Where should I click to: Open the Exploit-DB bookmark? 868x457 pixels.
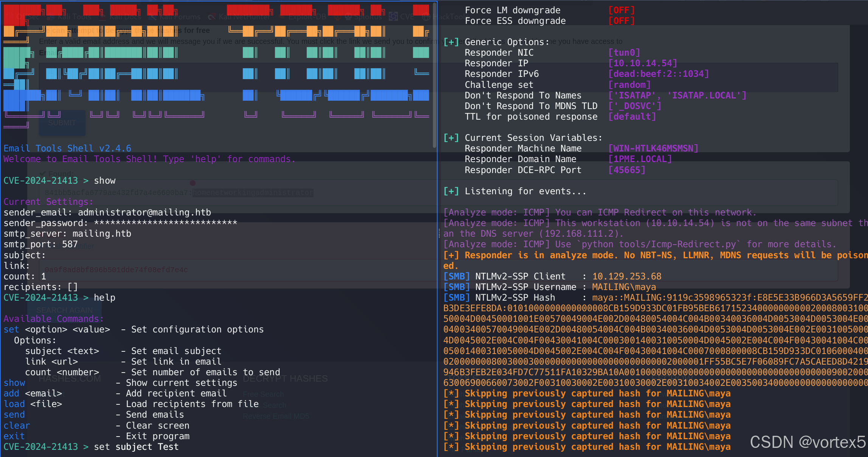click(x=307, y=17)
